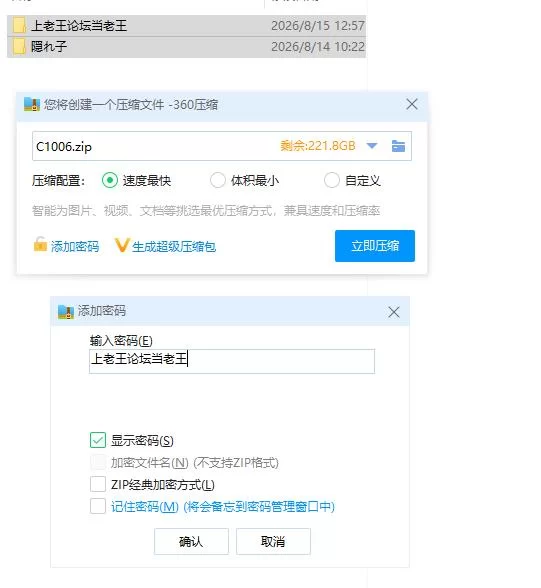Screen dimensions: 541x588
Task: Click the V icon for 生成超级压缩包
Action: (x=122, y=245)
